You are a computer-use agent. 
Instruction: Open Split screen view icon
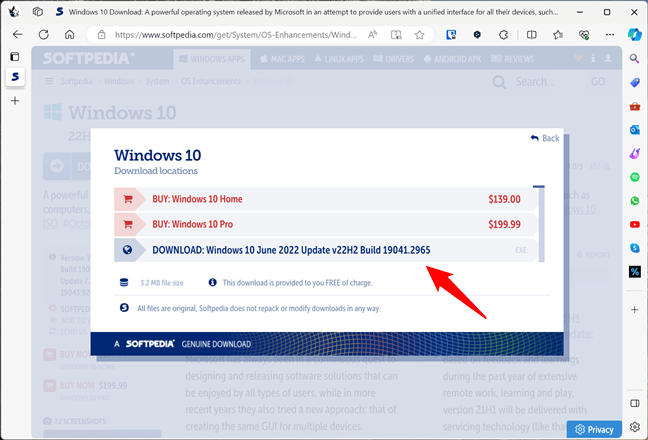(531, 35)
